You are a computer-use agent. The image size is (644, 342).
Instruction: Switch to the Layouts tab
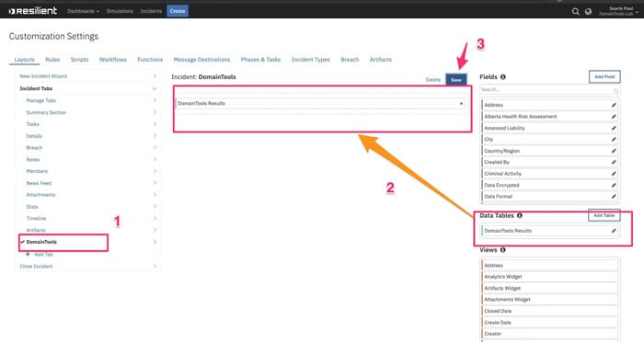[x=24, y=60]
